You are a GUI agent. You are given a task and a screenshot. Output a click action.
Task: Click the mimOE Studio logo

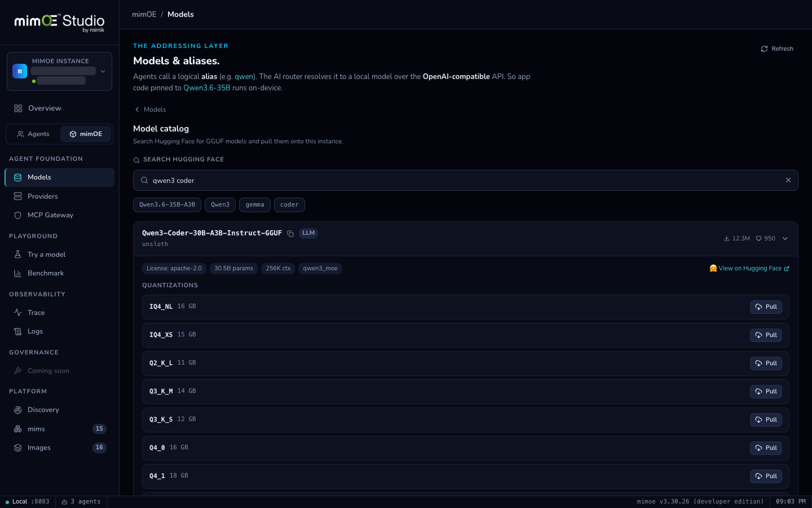pyautogui.click(x=59, y=23)
